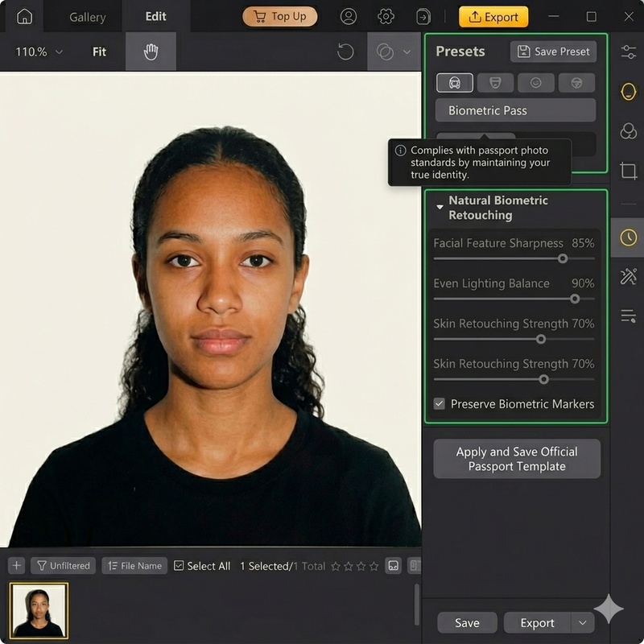Open the Top Up menu
The image size is (644, 644).
(280, 16)
